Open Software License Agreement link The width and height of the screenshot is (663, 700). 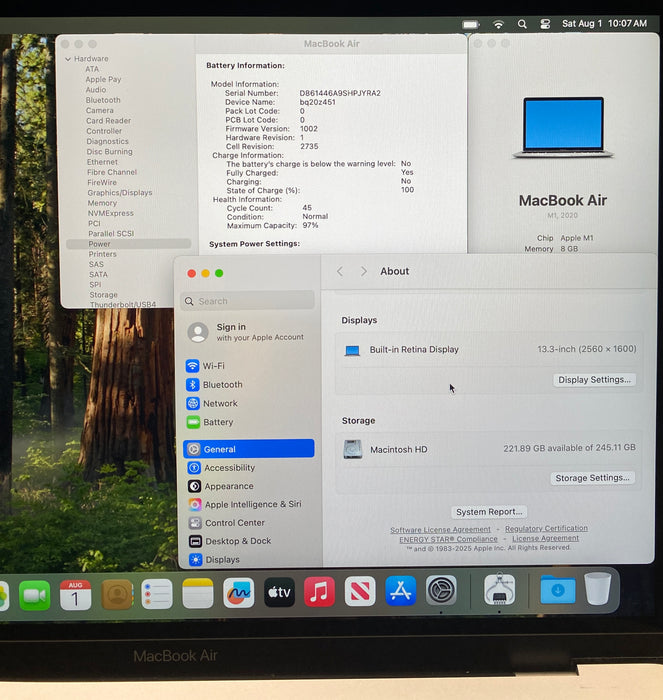tap(440, 529)
